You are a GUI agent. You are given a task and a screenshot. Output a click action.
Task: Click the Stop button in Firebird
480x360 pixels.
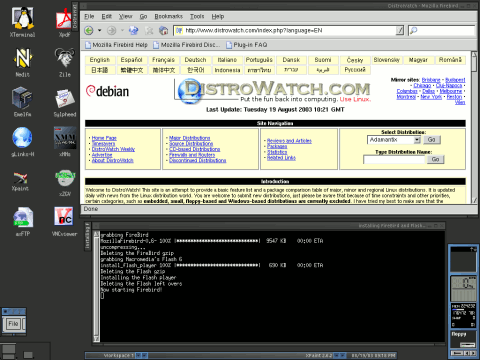[149, 31]
